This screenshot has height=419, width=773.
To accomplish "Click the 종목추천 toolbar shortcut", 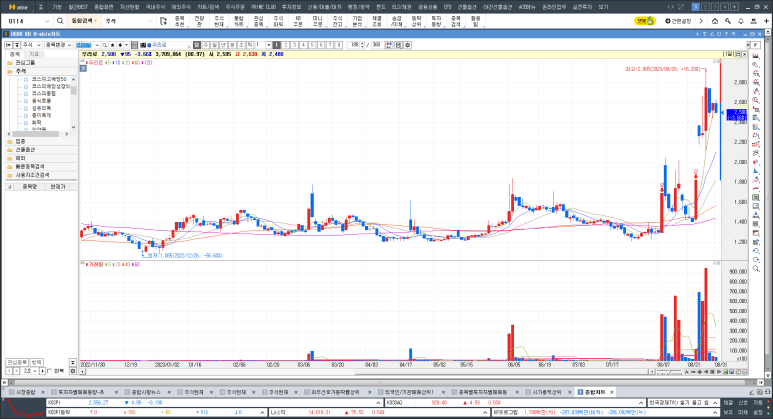I will tap(178, 20).
